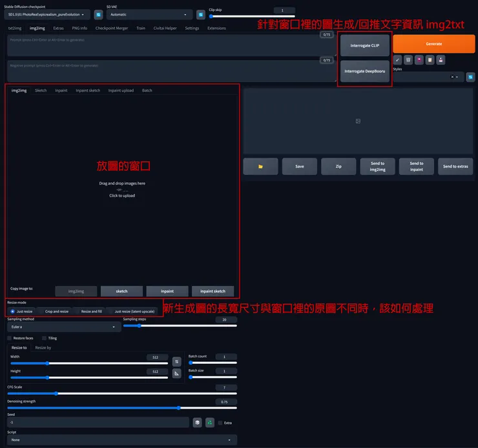Click Send to img2img button

(x=377, y=166)
